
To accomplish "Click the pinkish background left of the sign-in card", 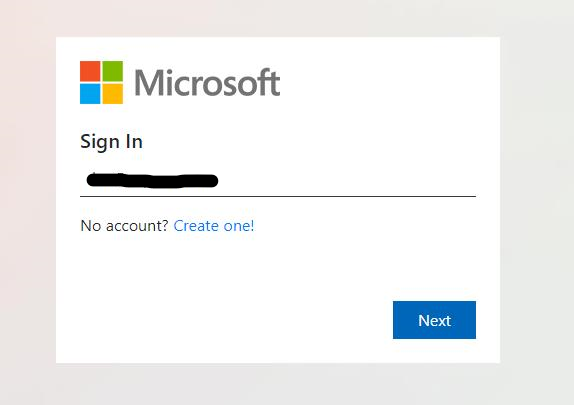I will coord(27,201).
